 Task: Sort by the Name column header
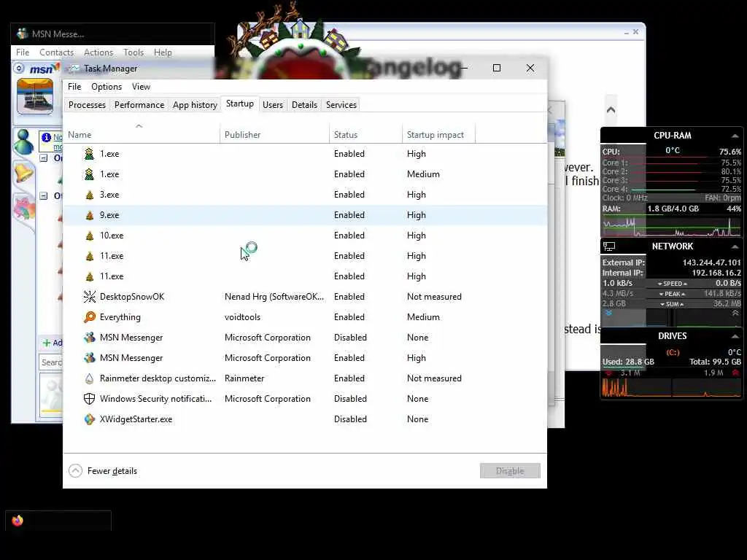142,135
